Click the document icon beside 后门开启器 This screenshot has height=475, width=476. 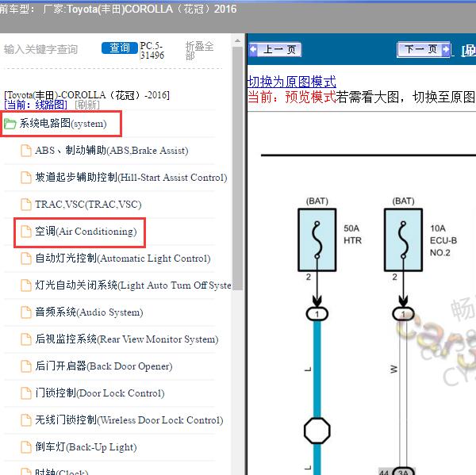point(26,366)
